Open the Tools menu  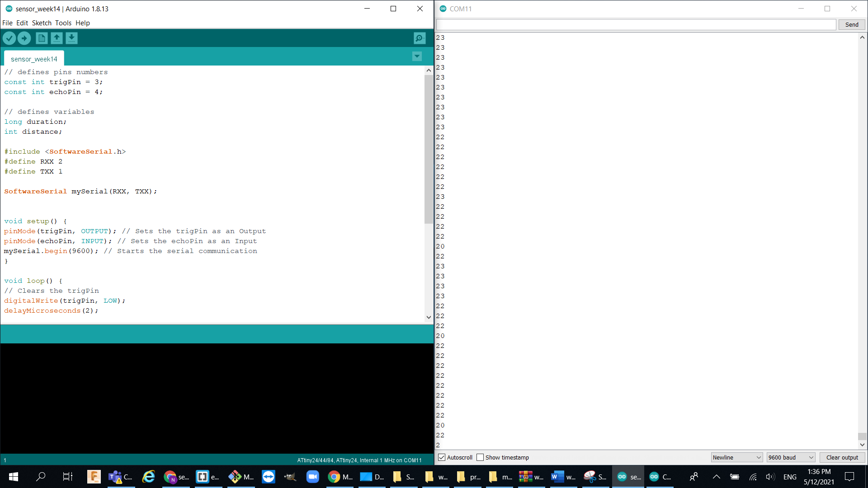click(x=63, y=23)
